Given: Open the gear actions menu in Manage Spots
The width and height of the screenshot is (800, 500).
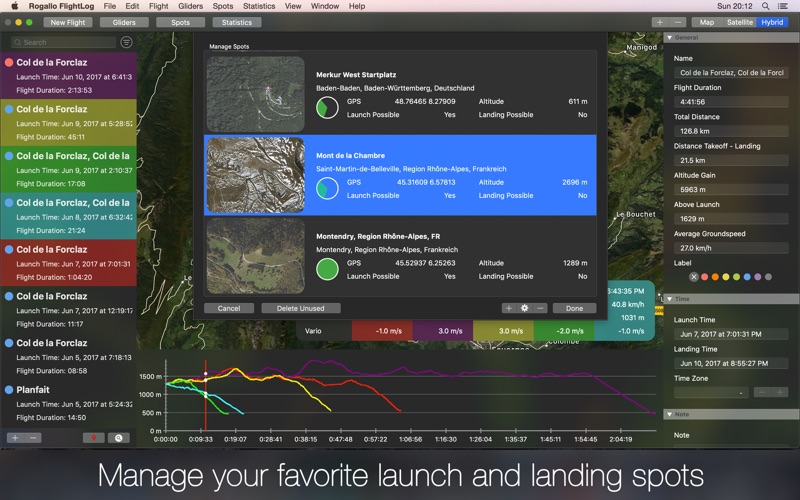Looking at the screenshot, I should [x=524, y=308].
